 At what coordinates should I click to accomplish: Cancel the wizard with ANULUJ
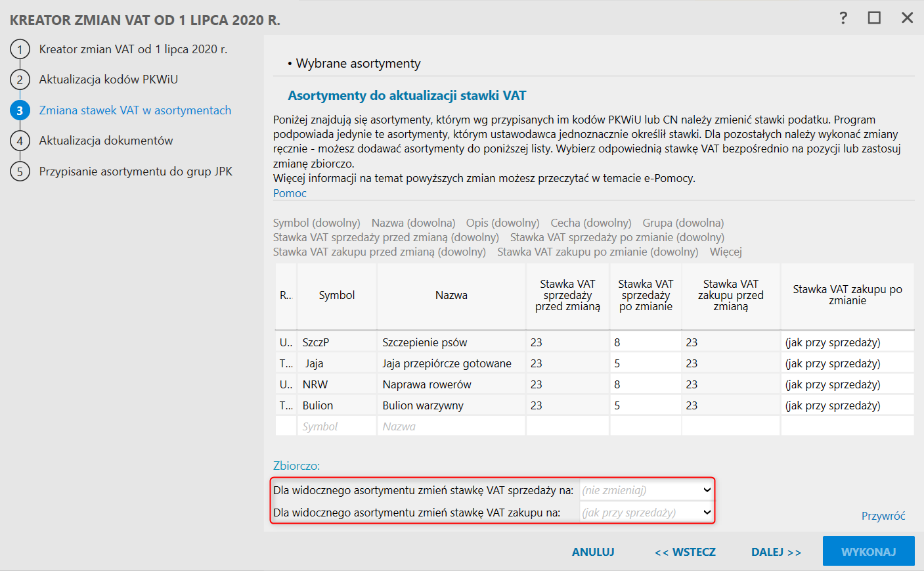click(x=593, y=552)
